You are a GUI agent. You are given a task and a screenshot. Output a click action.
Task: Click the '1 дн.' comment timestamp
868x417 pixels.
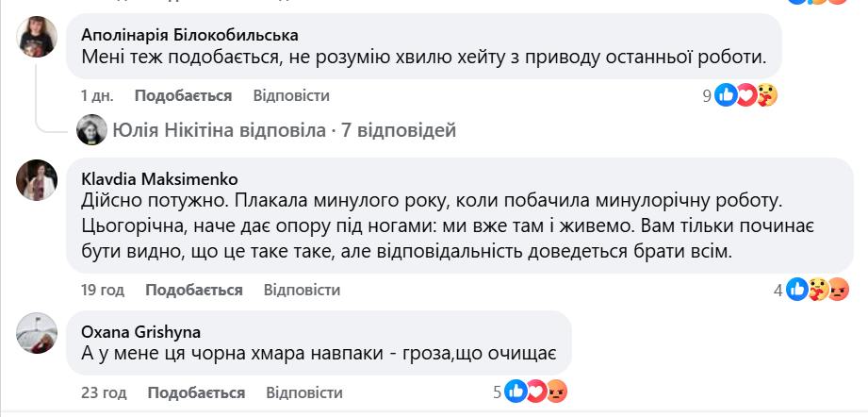[x=97, y=95]
